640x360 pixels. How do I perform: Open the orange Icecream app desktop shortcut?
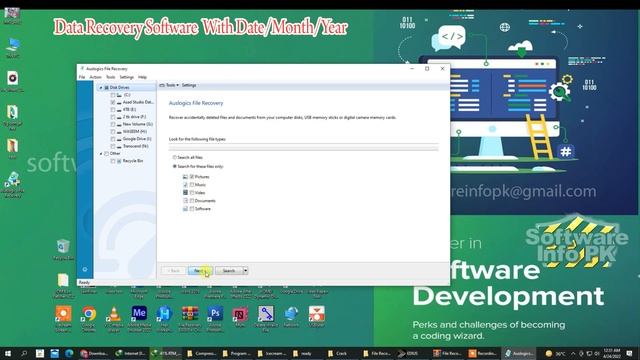click(63, 318)
